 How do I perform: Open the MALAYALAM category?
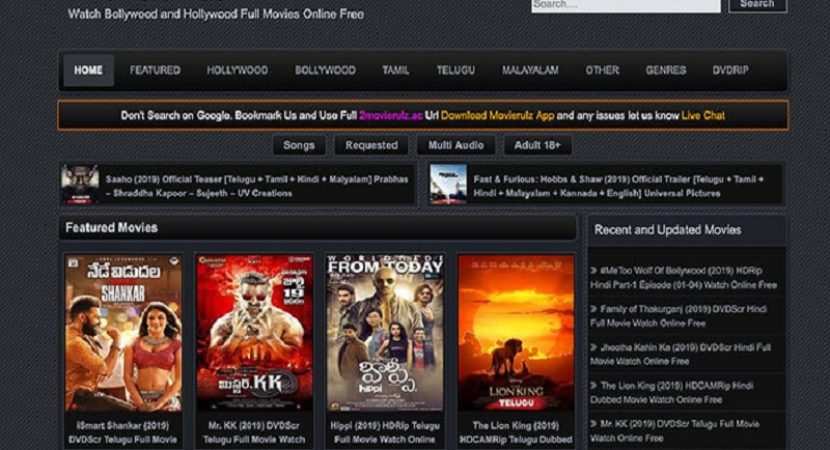(x=530, y=70)
